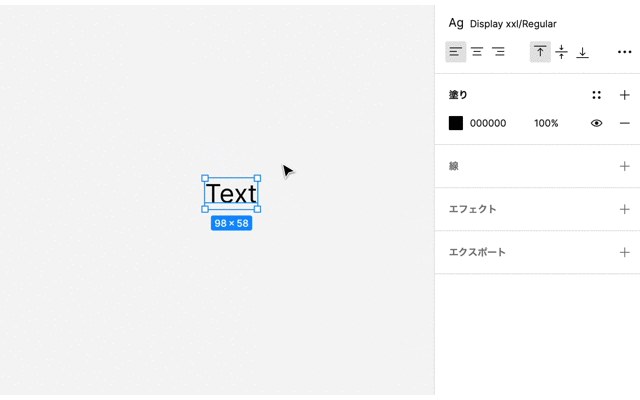
Task: Align text right
Action: click(498, 52)
